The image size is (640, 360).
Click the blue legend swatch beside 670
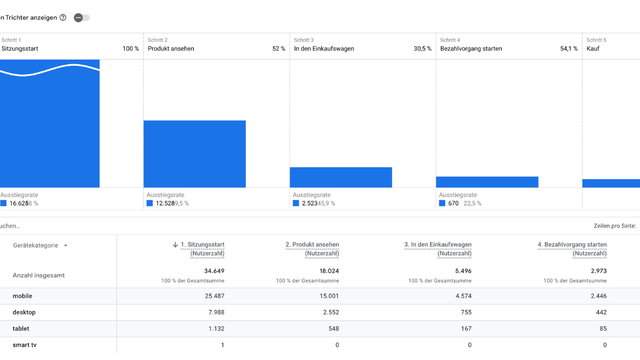pyautogui.click(x=442, y=203)
